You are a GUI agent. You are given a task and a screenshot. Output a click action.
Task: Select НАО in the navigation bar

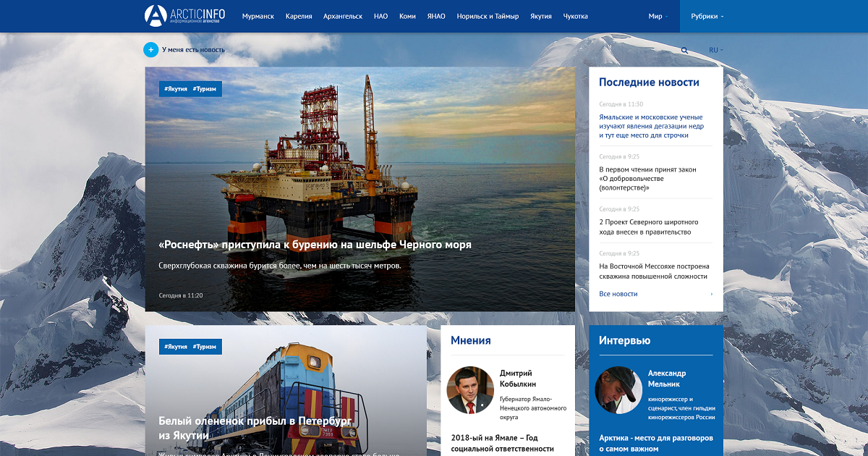point(381,16)
